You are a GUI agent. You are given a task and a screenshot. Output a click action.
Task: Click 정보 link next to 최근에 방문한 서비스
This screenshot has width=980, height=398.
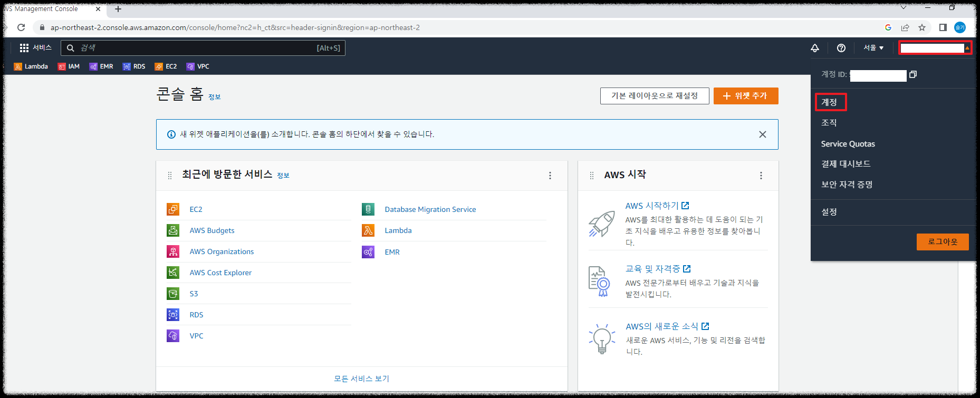point(283,176)
